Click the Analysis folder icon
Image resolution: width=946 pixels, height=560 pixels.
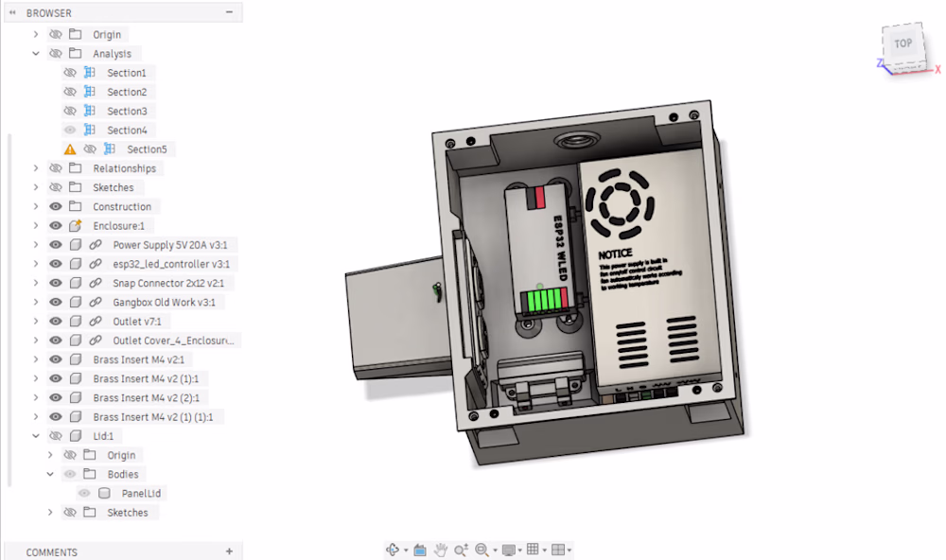(x=76, y=54)
